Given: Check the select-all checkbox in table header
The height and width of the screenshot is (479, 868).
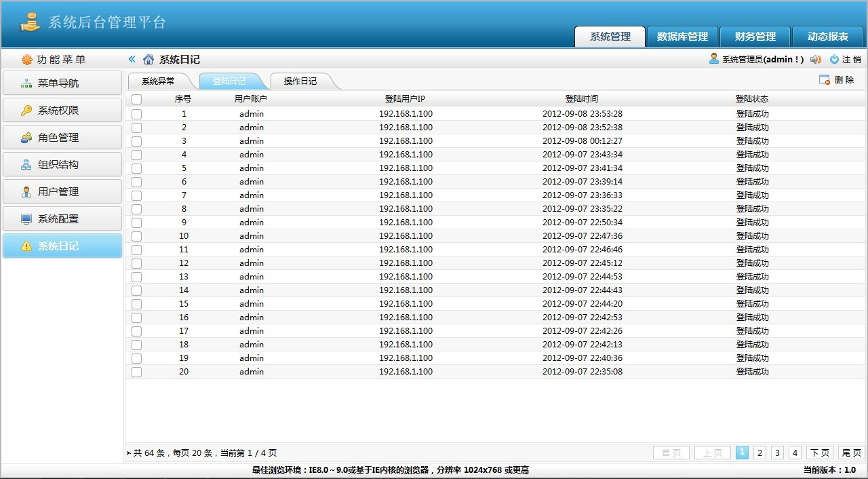Looking at the screenshot, I should point(136,98).
